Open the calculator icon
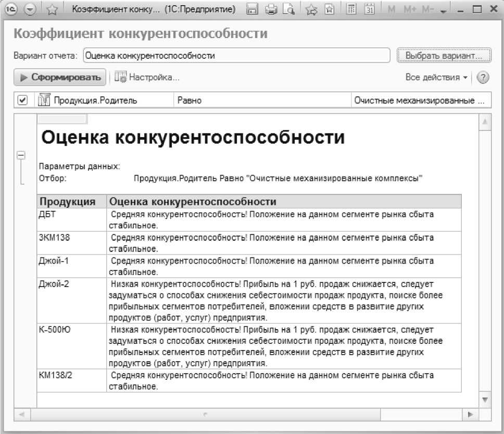504x434 pixels. coord(351,9)
